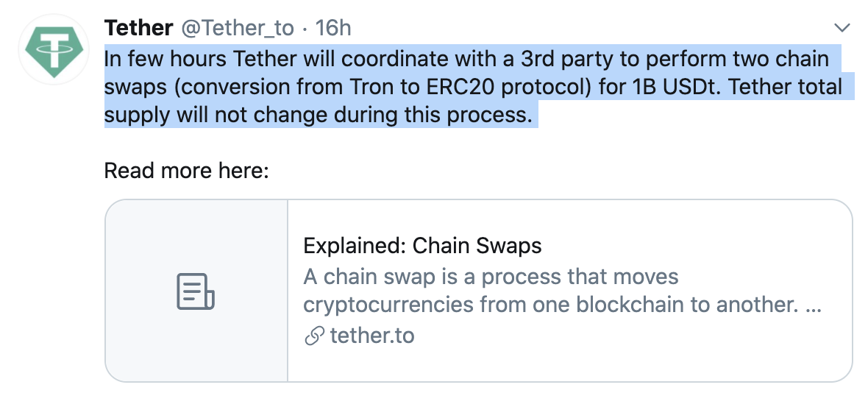Open the 'Explained: Chain Swaps' card title
The image size is (868, 393).
pos(422,246)
